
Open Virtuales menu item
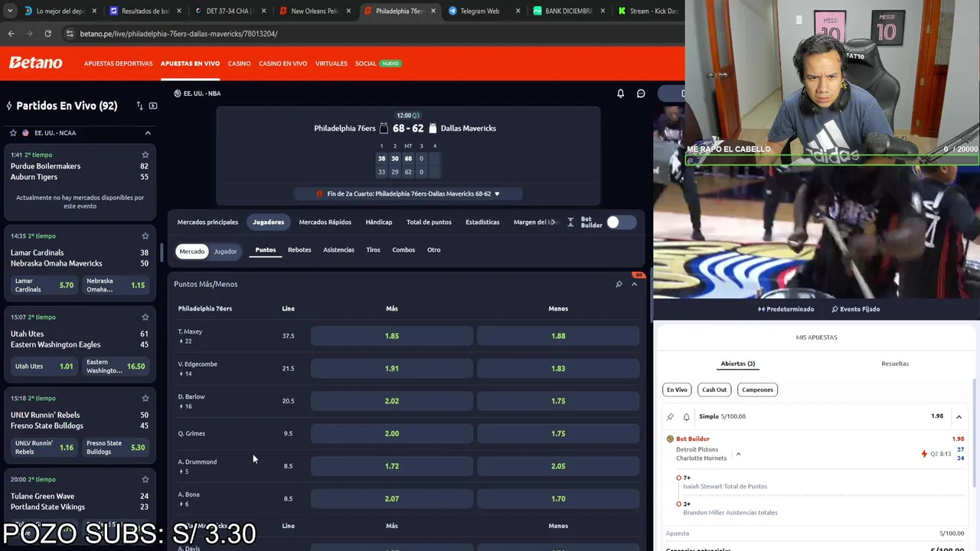331,64
